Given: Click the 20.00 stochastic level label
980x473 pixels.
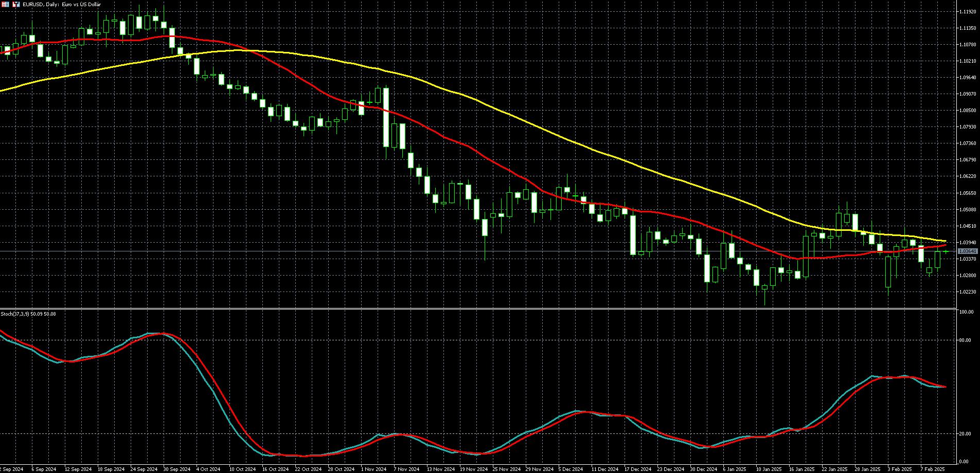Looking at the screenshot, I should click(966, 434).
